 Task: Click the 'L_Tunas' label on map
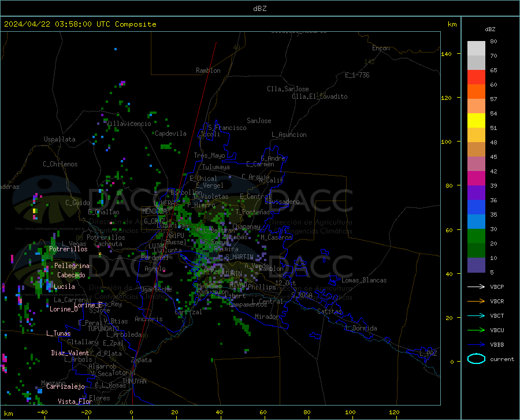58,333
